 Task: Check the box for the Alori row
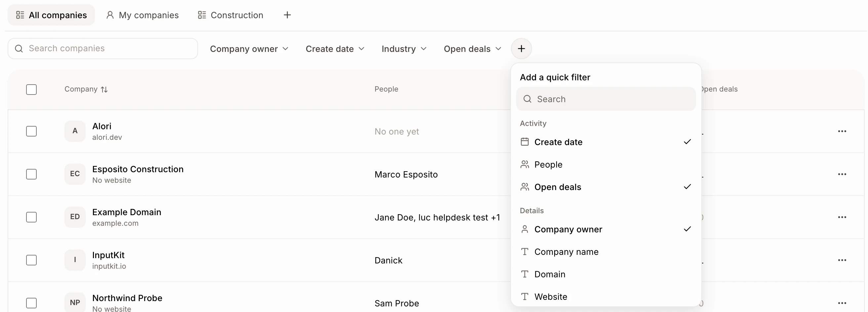pos(31,132)
